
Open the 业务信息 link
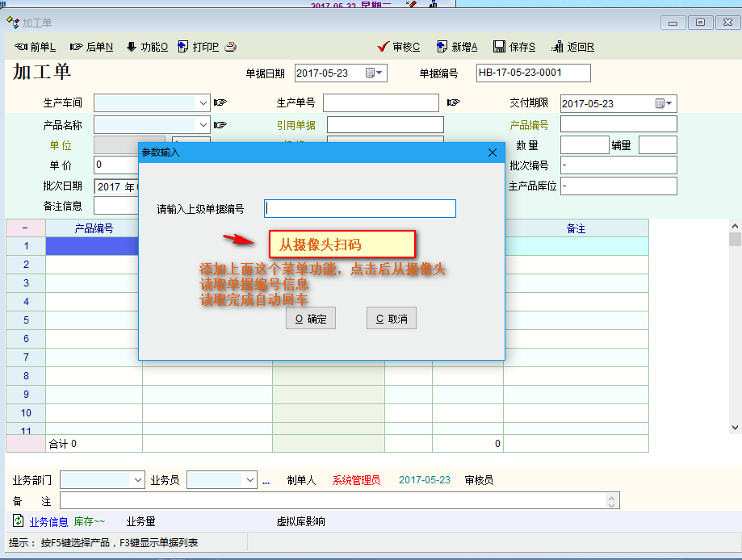pyautogui.click(x=48, y=522)
